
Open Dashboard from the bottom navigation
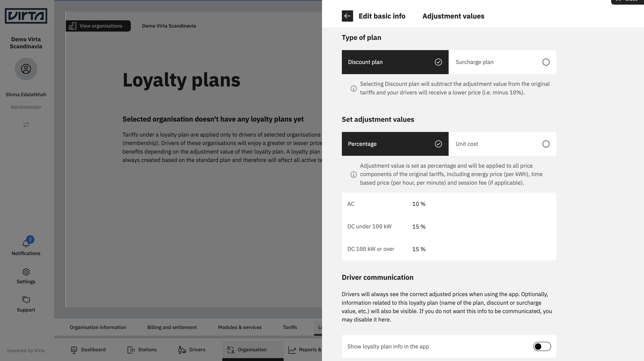click(x=88, y=350)
